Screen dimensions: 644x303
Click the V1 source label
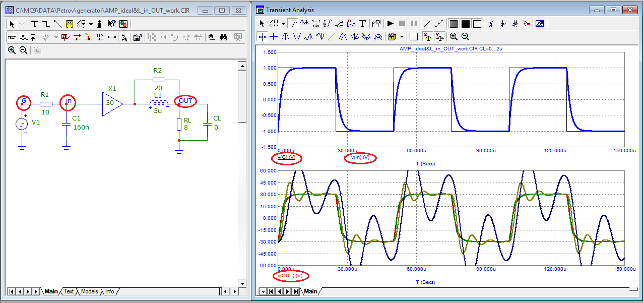coord(35,122)
